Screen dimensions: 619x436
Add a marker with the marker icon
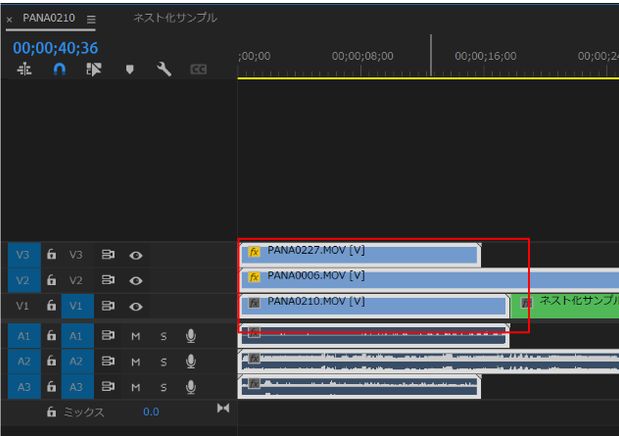[x=129, y=70]
